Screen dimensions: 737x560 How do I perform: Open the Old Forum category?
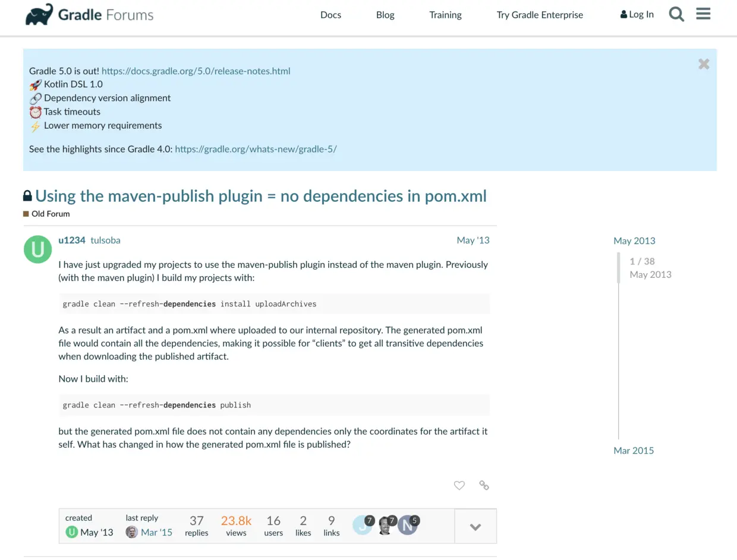pyautogui.click(x=46, y=214)
